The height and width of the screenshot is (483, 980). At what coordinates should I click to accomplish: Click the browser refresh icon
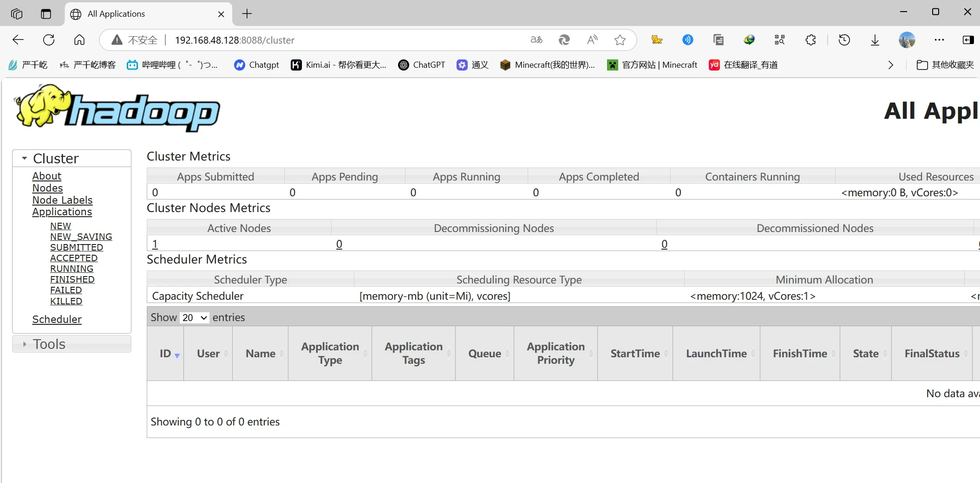pos(49,40)
